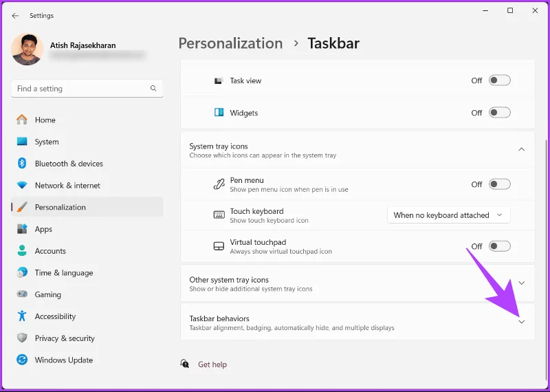Click the back arrow icon in Settings

15,16
